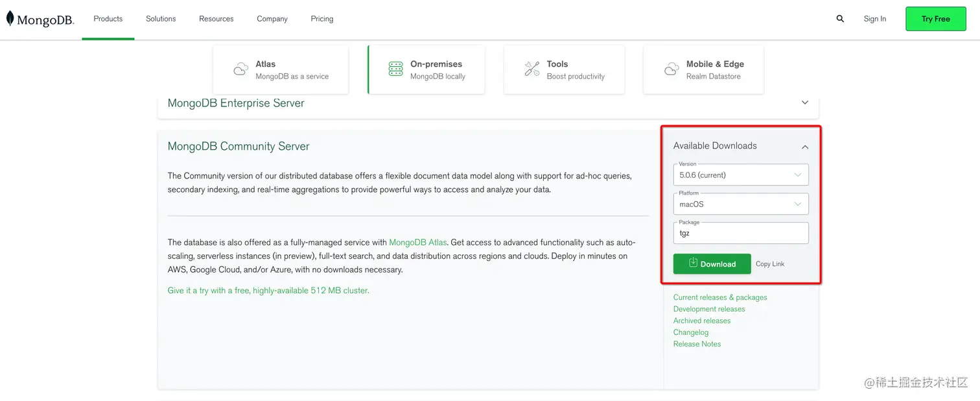Collapse the Available Downloads section
Screen dimensions: 980x401
[805, 147]
